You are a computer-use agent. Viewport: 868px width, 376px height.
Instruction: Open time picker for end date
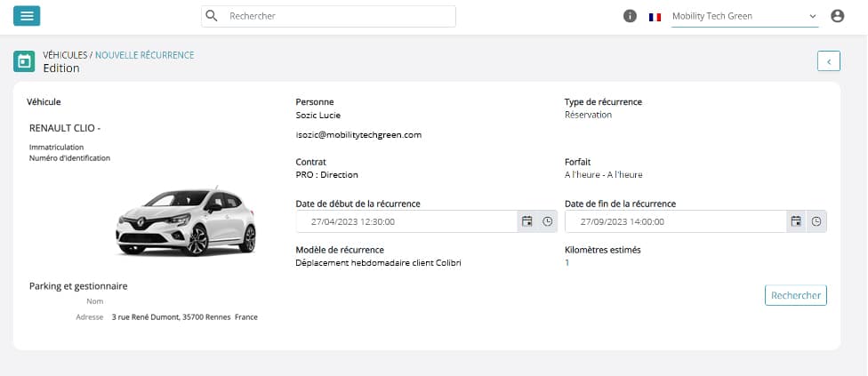(816, 221)
